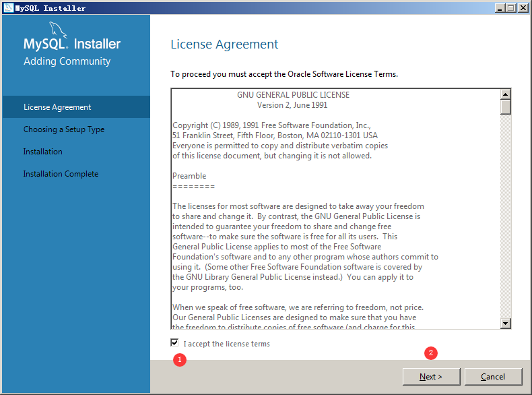Select the License Agreement step in sidebar
This screenshot has height=395, width=532.
coord(76,107)
